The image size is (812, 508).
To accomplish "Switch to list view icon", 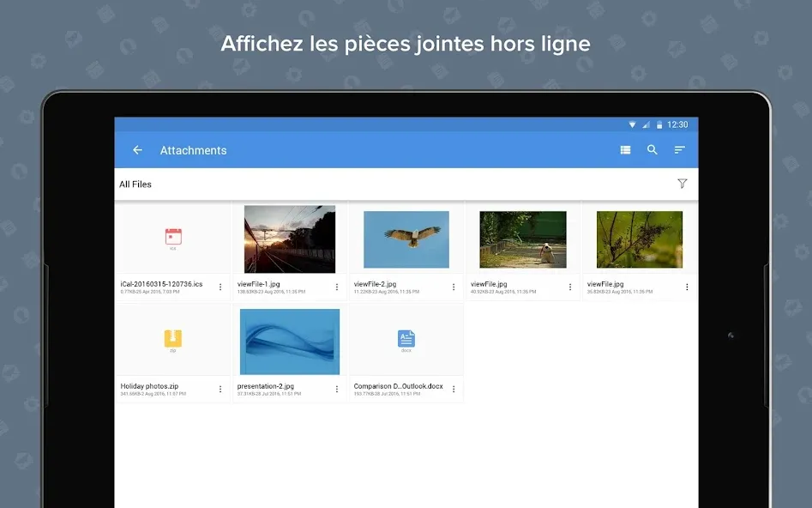I will pyautogui.click(x=625, y=150).
